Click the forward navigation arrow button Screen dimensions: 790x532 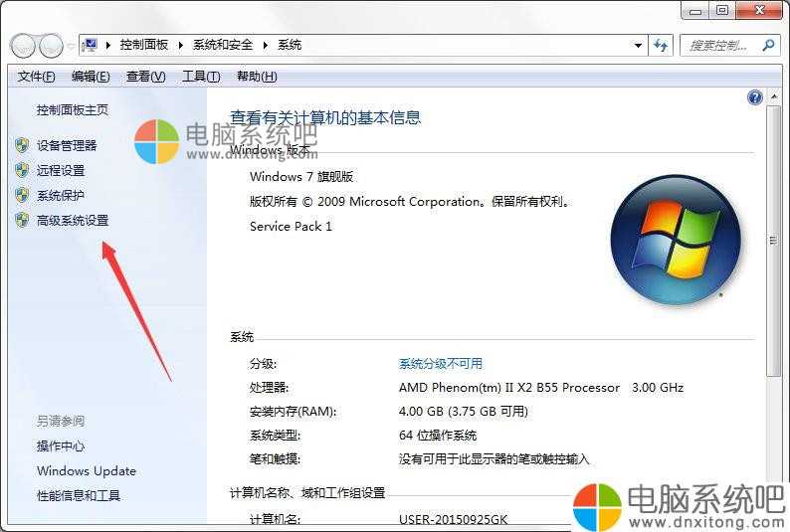tap(52, 46)
